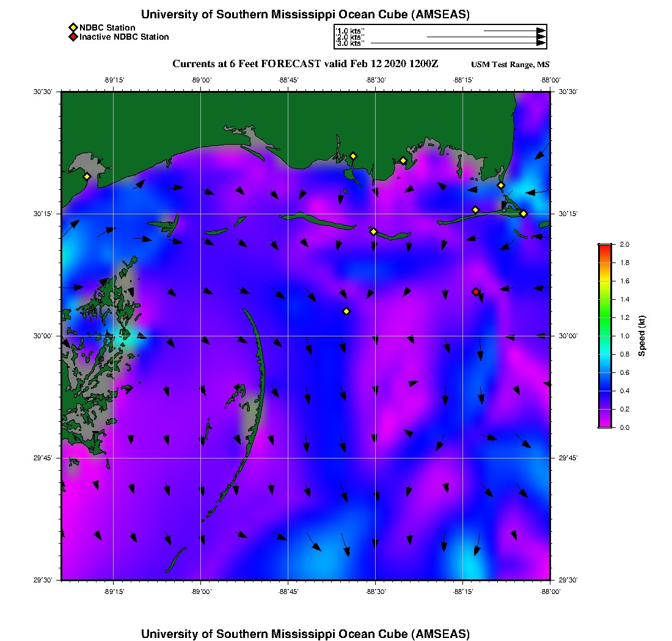Click the top AMSEAS Ocean Cube title
Viewport: 672px width, 641px height.
(x=305, y=15)
